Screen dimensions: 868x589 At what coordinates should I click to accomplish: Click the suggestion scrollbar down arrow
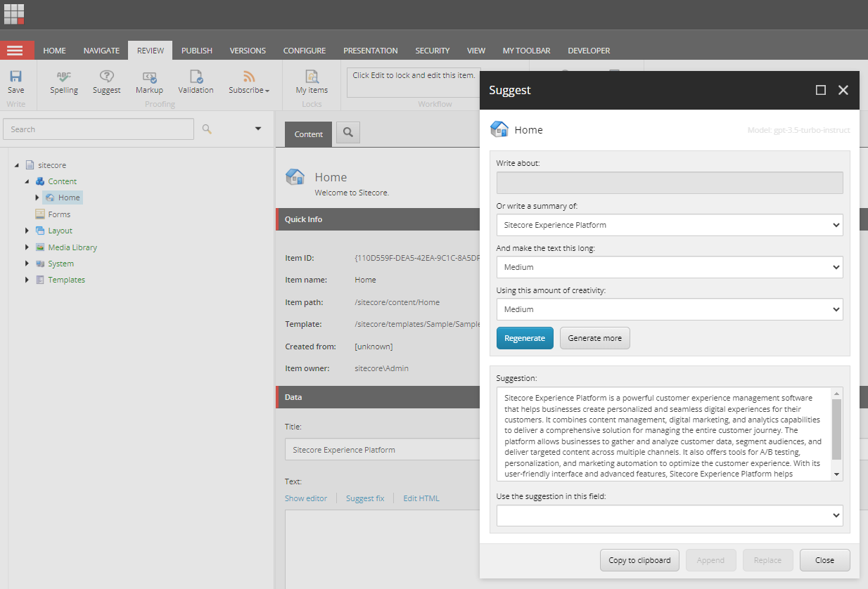click(x=836, y=474)
